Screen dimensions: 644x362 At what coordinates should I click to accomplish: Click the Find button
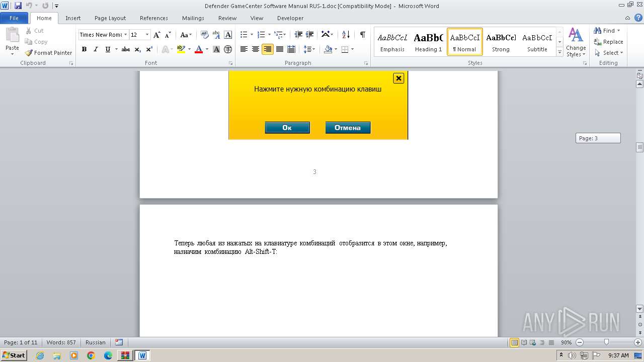tap(604, 31)
